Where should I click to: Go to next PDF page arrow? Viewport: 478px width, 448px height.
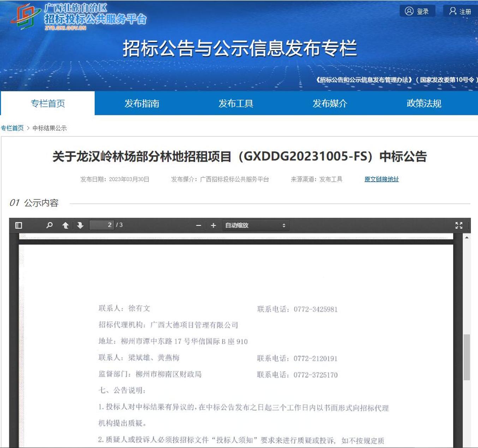pos(80,225)
